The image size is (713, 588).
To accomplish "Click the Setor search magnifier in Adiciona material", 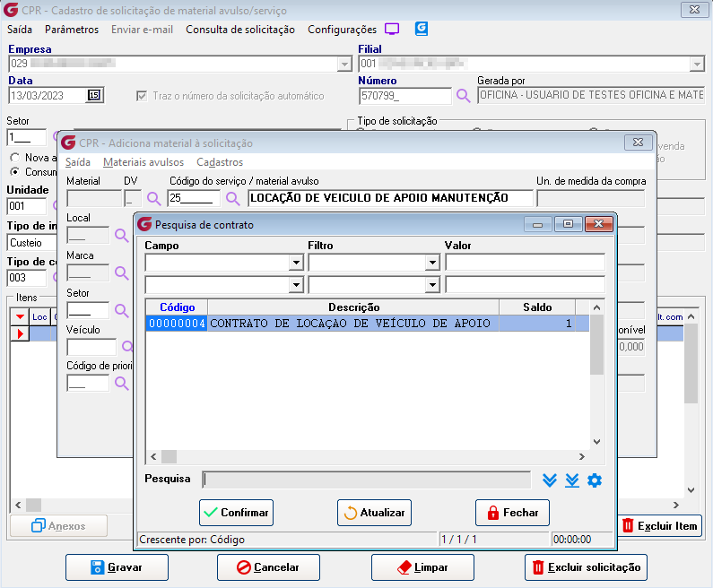I will pos(121,310).
